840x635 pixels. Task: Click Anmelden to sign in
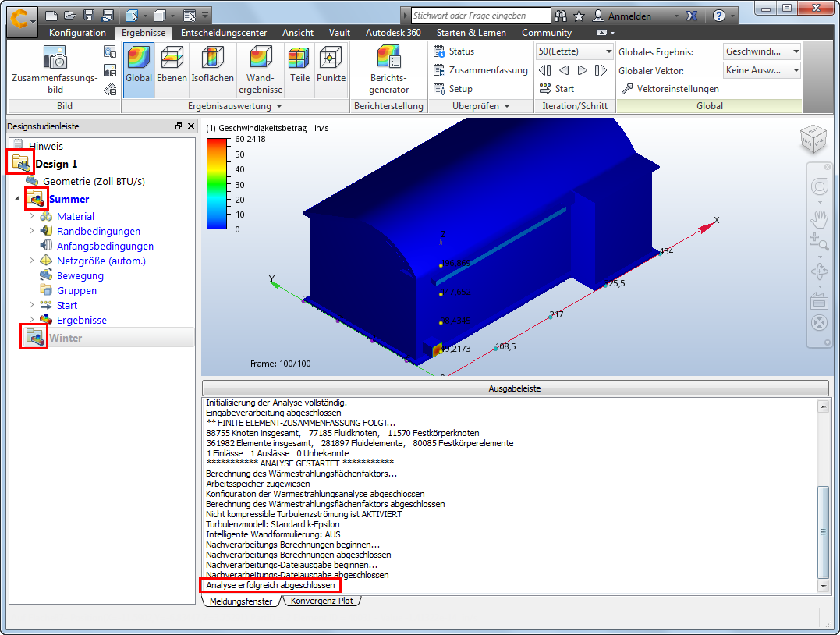(x=630, y=16)
